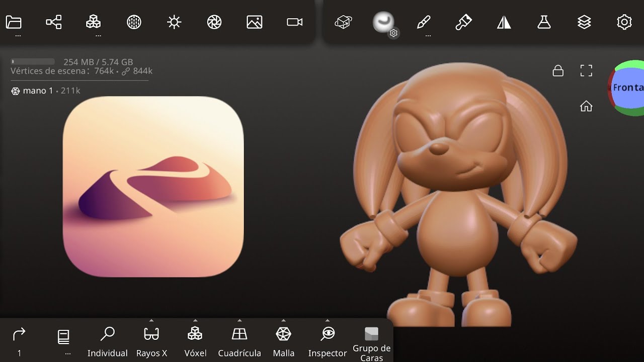Viewport: 644px width, 362px height.
Task: Open the Settings gear menu
Action: click(624, 22)
